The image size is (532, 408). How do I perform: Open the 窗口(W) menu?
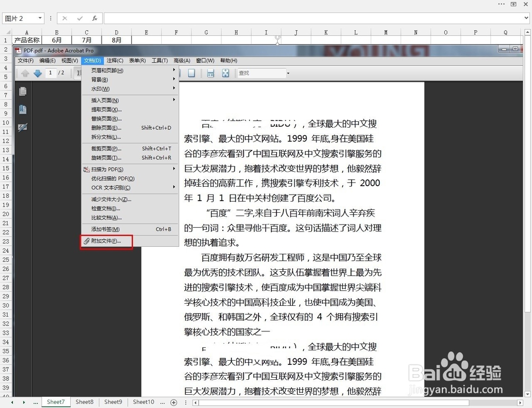(x=205, y=61)
